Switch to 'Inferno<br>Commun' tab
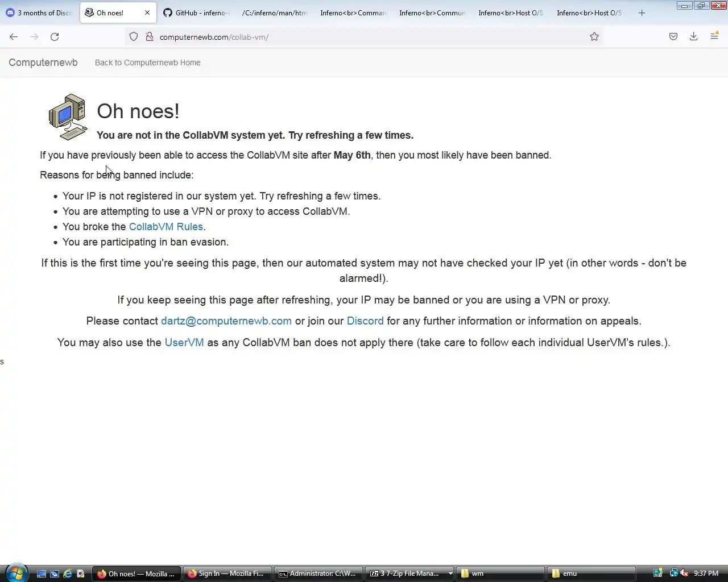Viewport: 728px width, 582px height. [x=432, y=13]
